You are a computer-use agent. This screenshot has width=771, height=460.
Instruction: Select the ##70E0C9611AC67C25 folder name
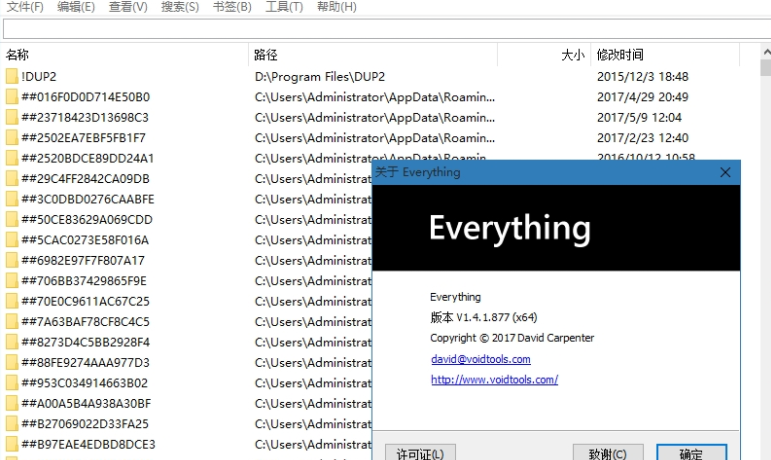[x=86, y=301]
